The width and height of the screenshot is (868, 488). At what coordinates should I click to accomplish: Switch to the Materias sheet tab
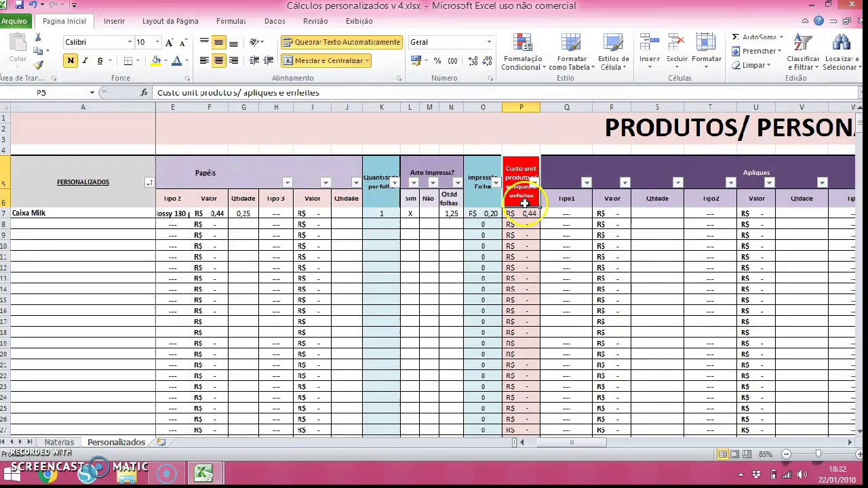(59, 442)
